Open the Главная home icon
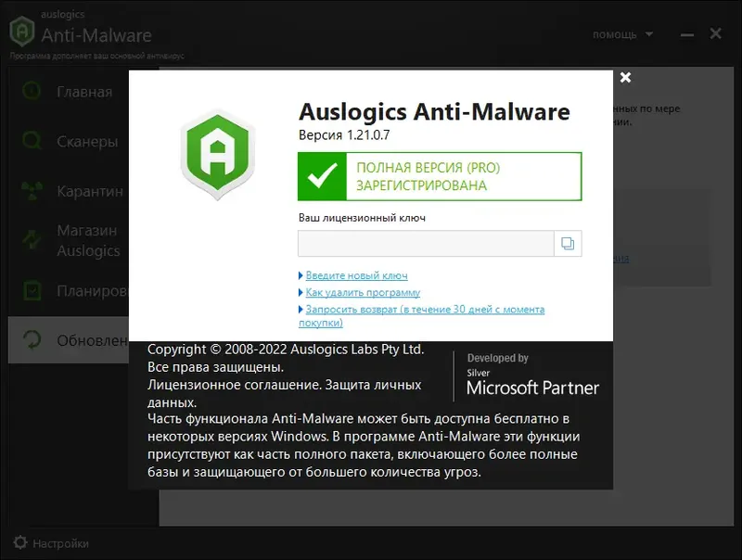The height and width of the screenshot is (560, 742). click(31, 91)
